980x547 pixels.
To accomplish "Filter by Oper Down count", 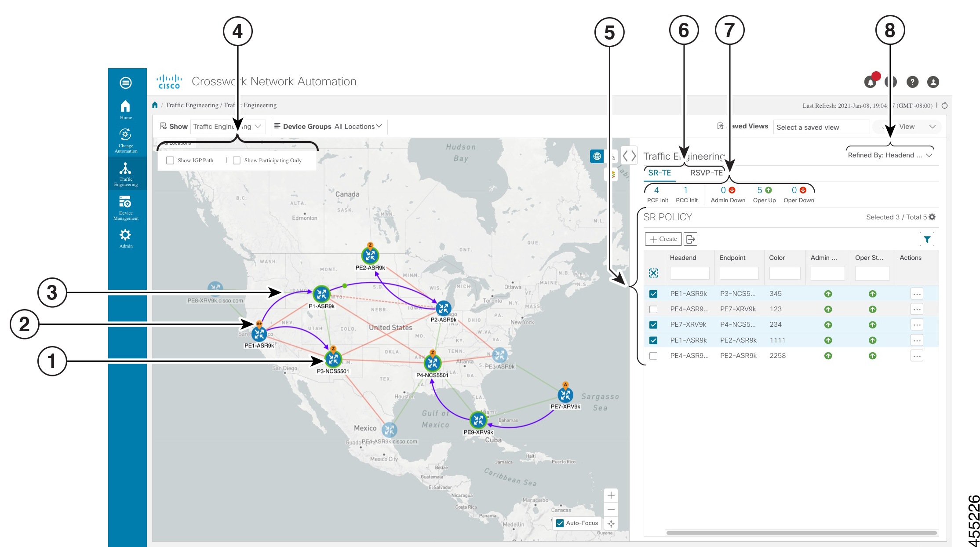I will pos(799,194).
